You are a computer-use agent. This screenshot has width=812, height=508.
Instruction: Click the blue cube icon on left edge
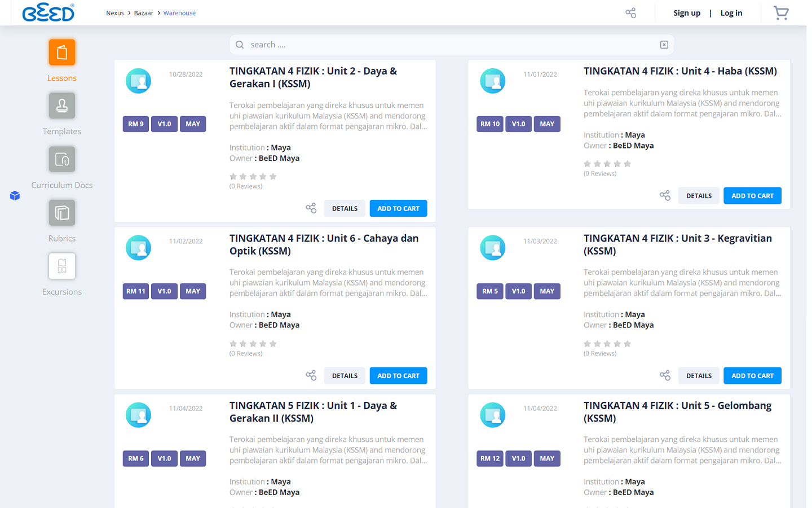[x=15, y=196]
